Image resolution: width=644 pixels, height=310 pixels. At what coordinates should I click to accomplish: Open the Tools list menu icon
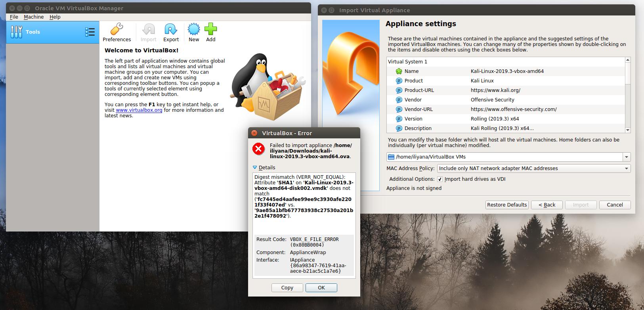coord(90,32)
